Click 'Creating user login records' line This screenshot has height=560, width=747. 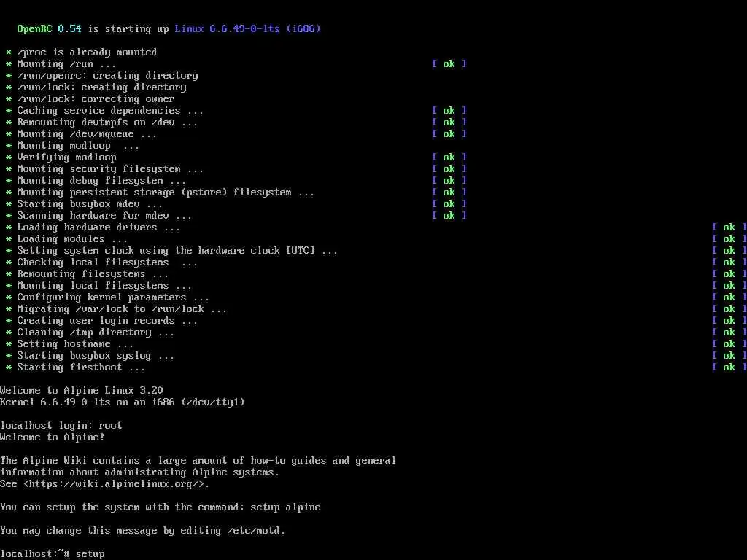pos(107,321)
